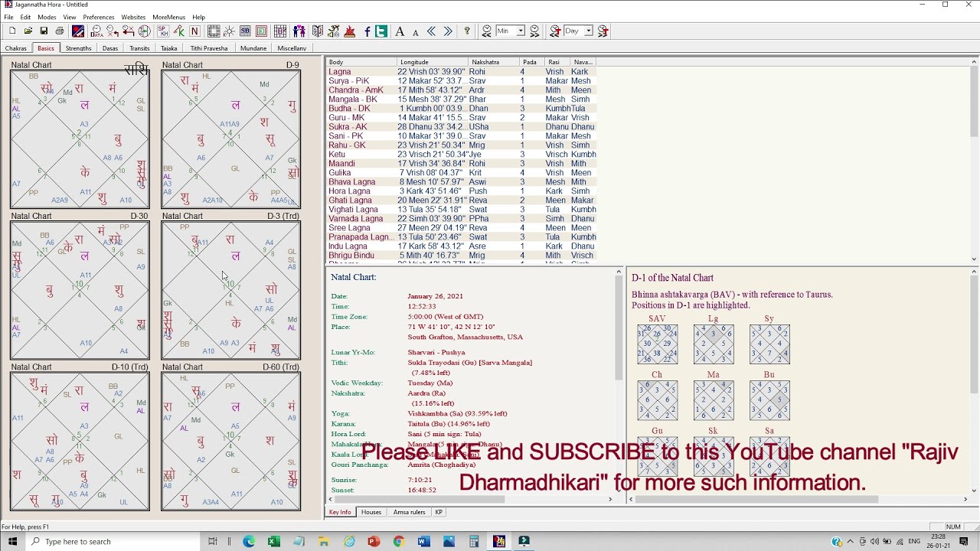Click the B? grid icon
Image resolution: width=980 pixels, height=551 pixels.
click(280, 31)
